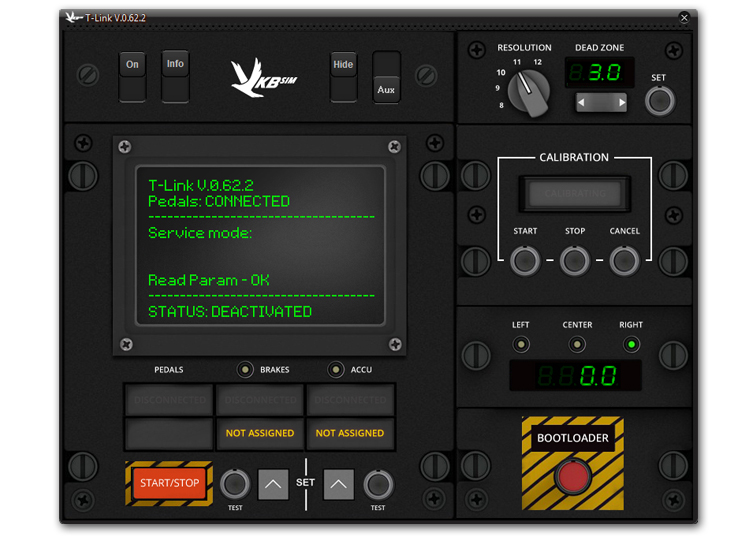Select the LEFT indicator light
This screenshot has height=544, width=750.
coord(521,344)
